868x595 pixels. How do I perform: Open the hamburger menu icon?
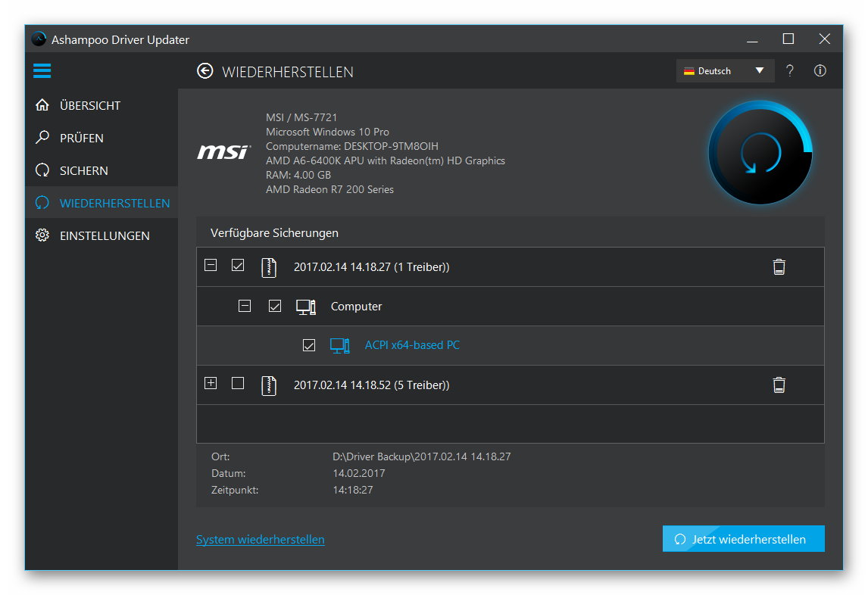click(x=42, y=70)
